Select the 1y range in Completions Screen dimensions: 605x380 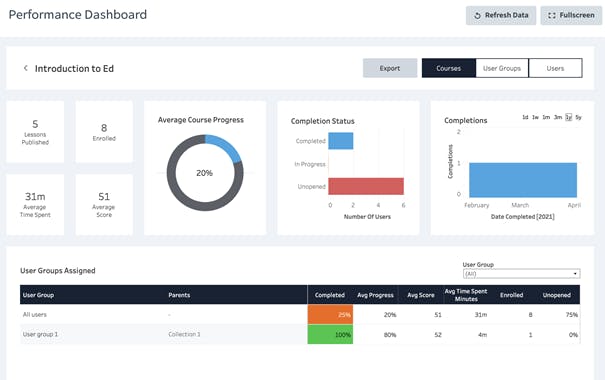click(x=568, y=117)
